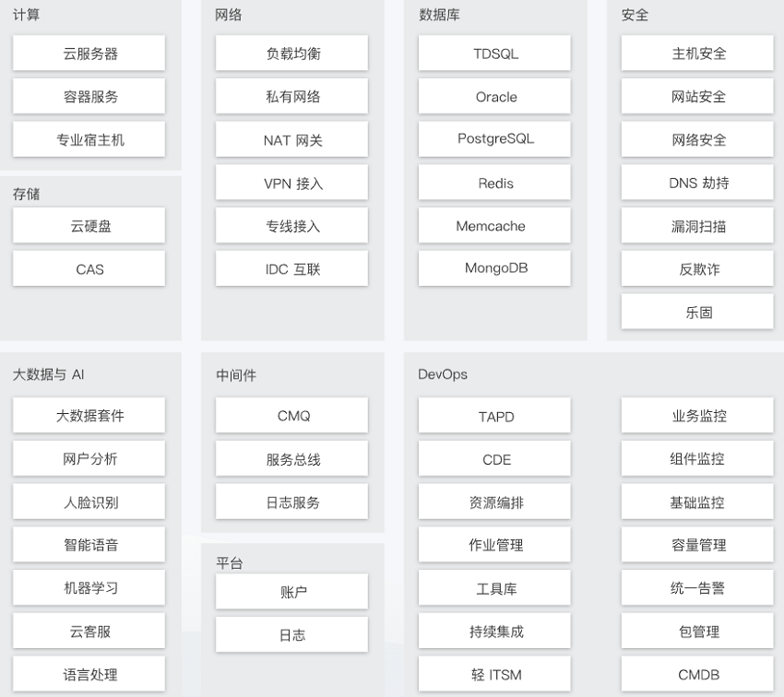
Task: Select the 容器服务 card
Action: (x=89, y=96)
